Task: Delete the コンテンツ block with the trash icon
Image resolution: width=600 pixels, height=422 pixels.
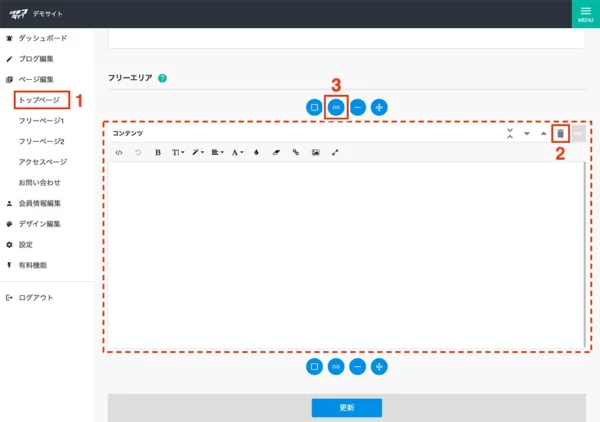Action: click(x=561, y=133)
